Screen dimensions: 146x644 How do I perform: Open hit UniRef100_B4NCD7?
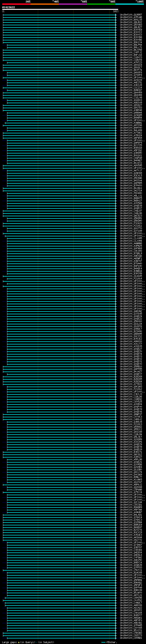pos(131,90)
